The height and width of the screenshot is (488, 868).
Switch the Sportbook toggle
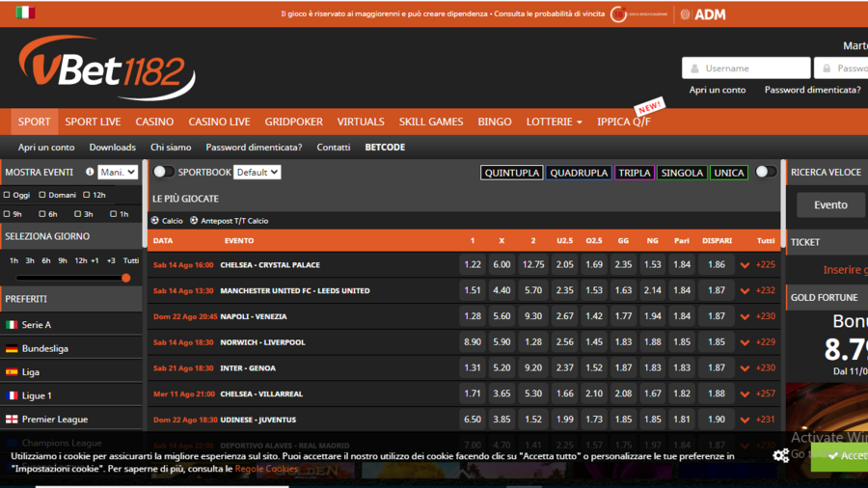(163, 172)
